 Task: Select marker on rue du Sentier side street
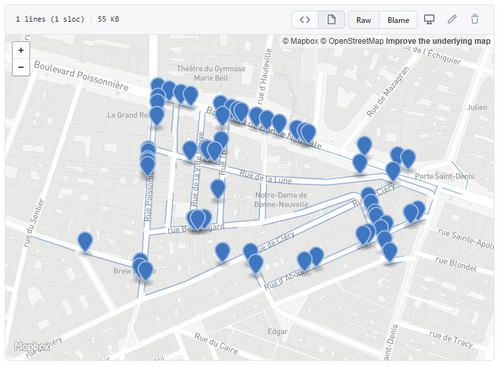(85, 241)
